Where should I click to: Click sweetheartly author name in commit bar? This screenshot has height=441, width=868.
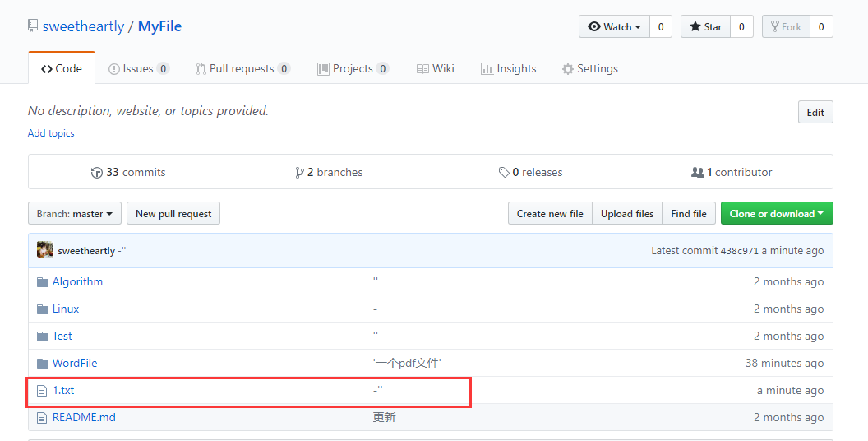point(86,251)
